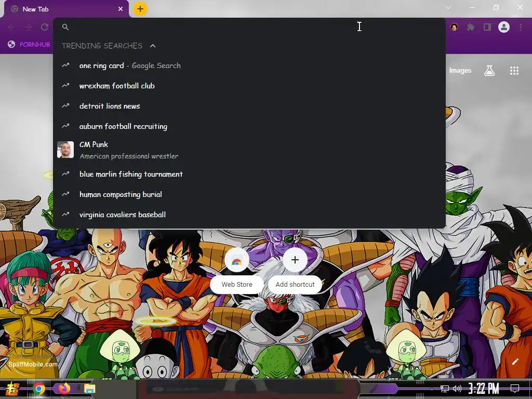Open the Start menu on the taskbar

point(12,389)
